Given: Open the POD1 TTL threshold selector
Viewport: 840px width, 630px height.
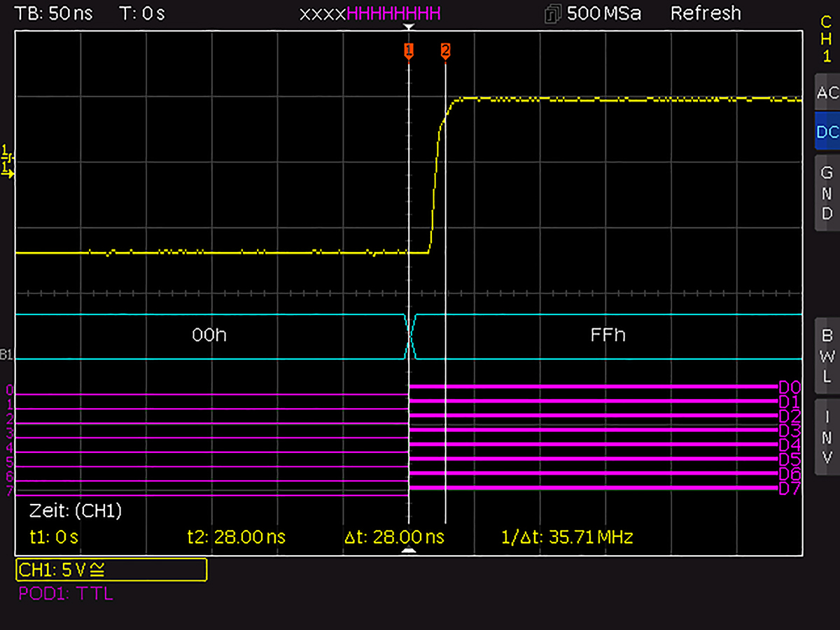Looking at the screenshot, I should 65,594.
